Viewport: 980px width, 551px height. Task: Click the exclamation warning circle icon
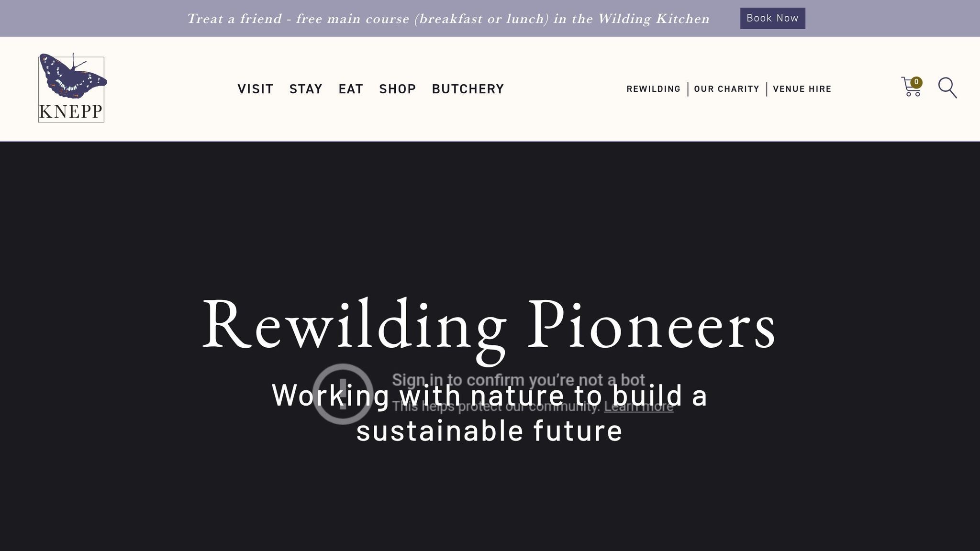tap(342, 394)
